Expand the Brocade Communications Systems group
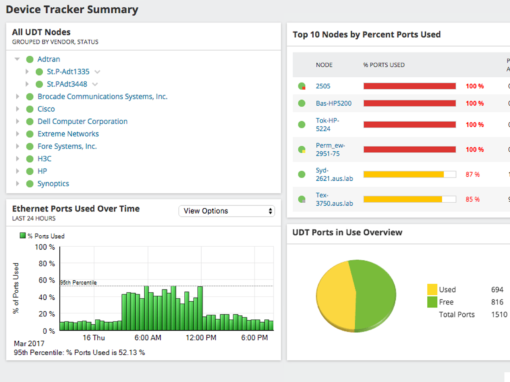Image resolution: width=510 pixels, height=382 pixels. click(17, 96)
